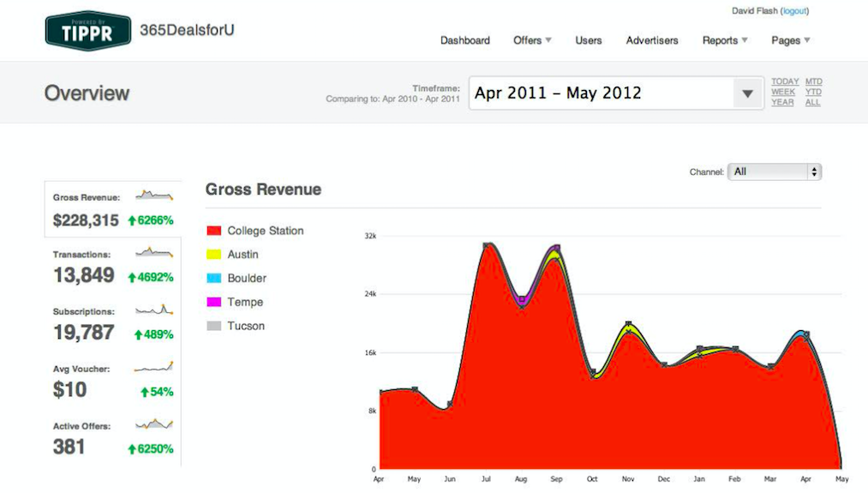
Task: Click the green arrow beside 6266%
Action: pyautogui.click(x=132, y=220)
